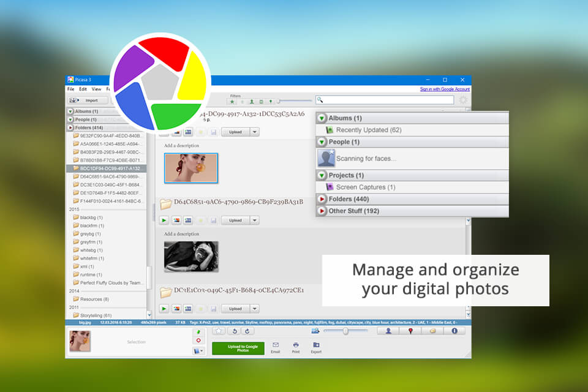Expand Folders (440) in the enlarged panel
Screen dimensions: 588x392
[x=322, y=199]
